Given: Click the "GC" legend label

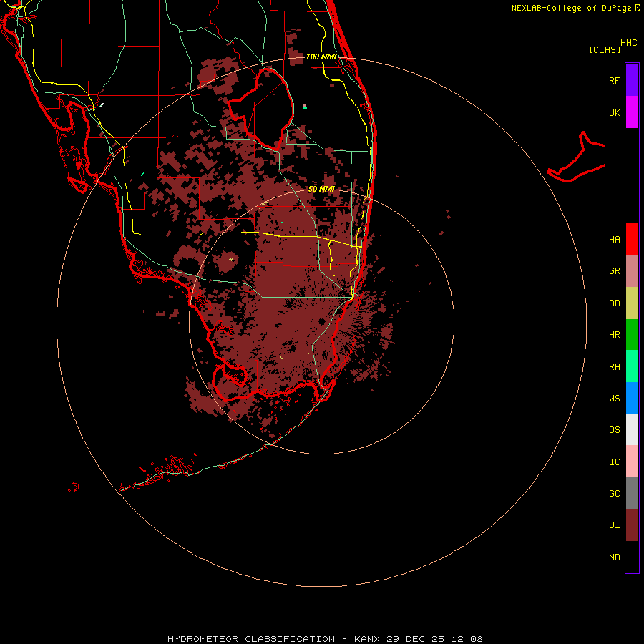Looking at the screenshot, I should pyautogui.click(x=614, y=494).
